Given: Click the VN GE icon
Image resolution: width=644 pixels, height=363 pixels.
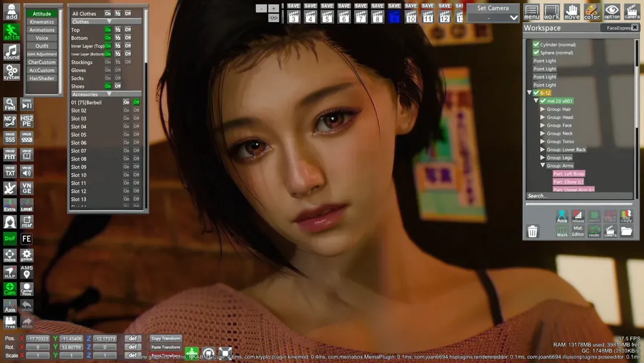Looking at the screenshot, I should pos(27,188).
